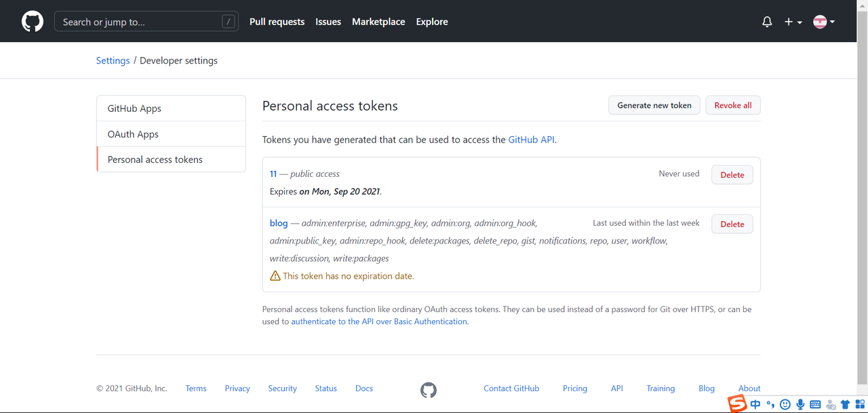Click the GitHub mark in footer
The width and height of the screenshot is (868, 413).
click(x=429, y=390)
